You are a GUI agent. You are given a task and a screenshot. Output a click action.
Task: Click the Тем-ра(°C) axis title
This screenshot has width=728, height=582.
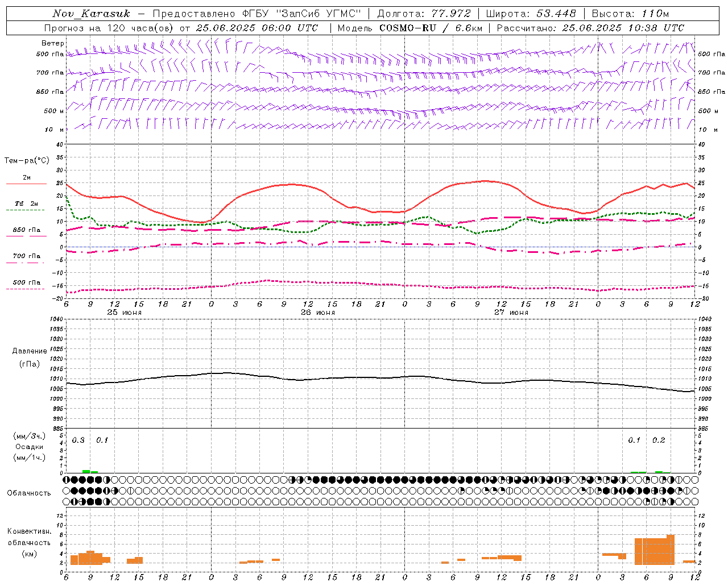pyautogui.click(x=27, y=161)
